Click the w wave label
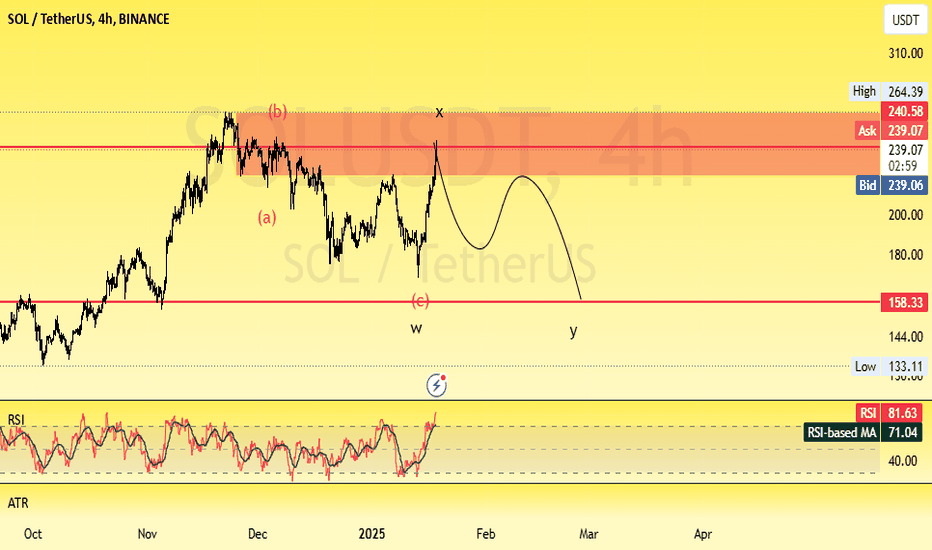Viewport: 932px width, 550px height. coord(416,328)
